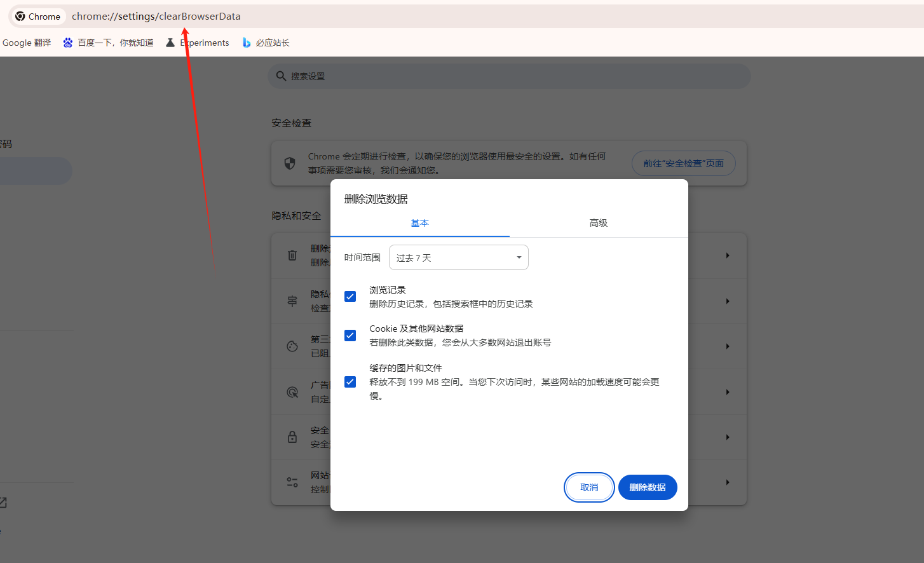
Task: Expand the site settings row arrow
Action: pos(728,482)
